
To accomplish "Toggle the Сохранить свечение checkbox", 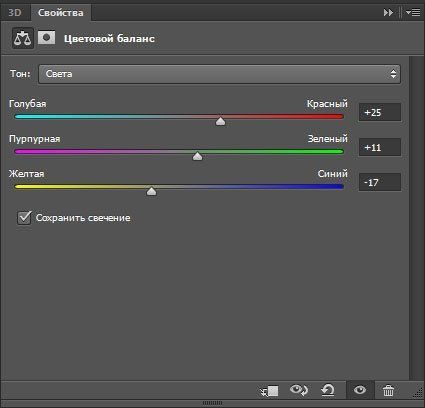I will [x=24, y=218].
